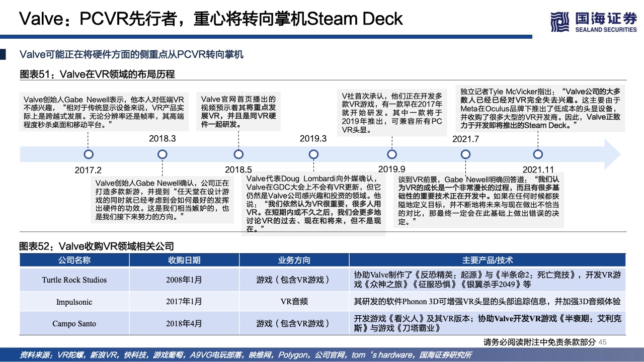
Task: Select the date label '2019.9'
Action: 391,169
